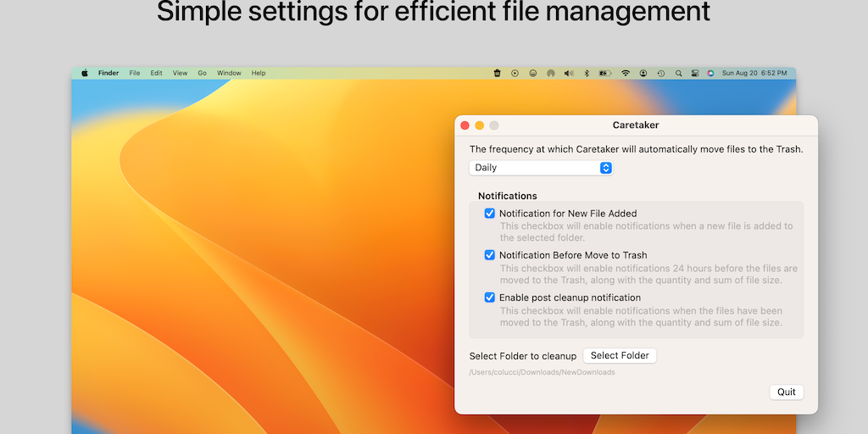Click the date and time clock
This screenshot has width=868, height=434.
[x=754, y=74]
